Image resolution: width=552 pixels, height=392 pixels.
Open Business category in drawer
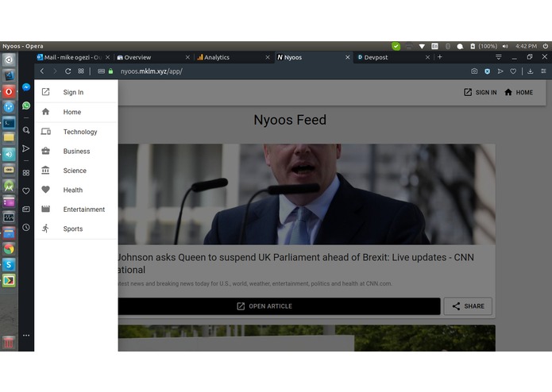(76, 152)
